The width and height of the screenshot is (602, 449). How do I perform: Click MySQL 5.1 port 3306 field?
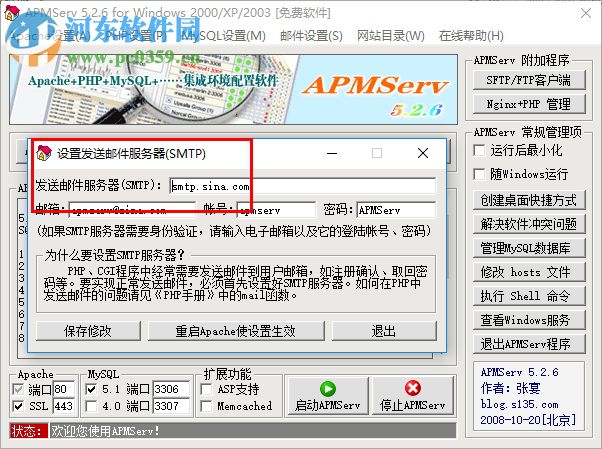(x=171, y=389)
